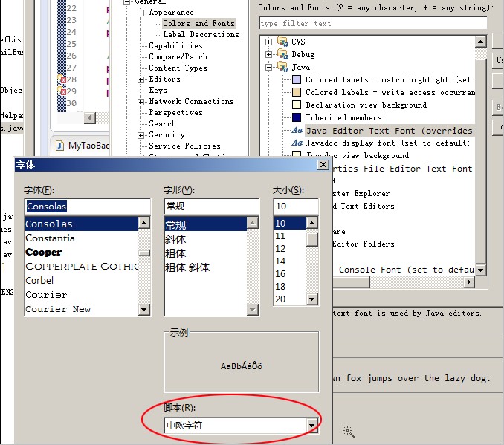The height and width of the screenshot is (445, 504).
Task: Click the Java Editor Text Font Aa icon
Action: click(x=297, y=131)
